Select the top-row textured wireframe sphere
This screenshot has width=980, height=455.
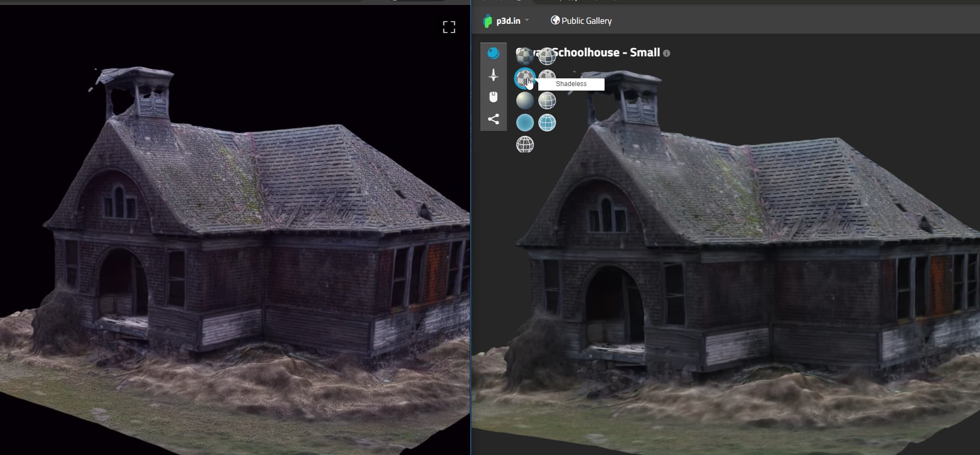click(x=547, y=56)
